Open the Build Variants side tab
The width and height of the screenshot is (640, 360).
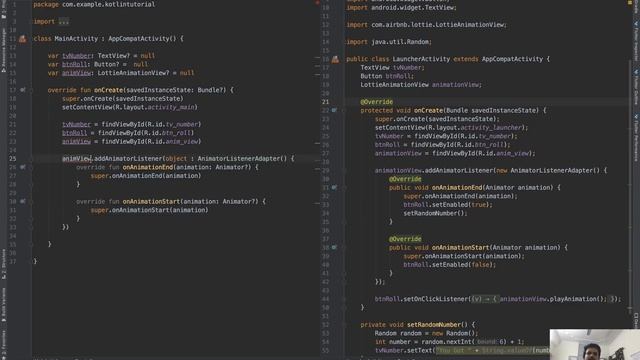point(4,305)
